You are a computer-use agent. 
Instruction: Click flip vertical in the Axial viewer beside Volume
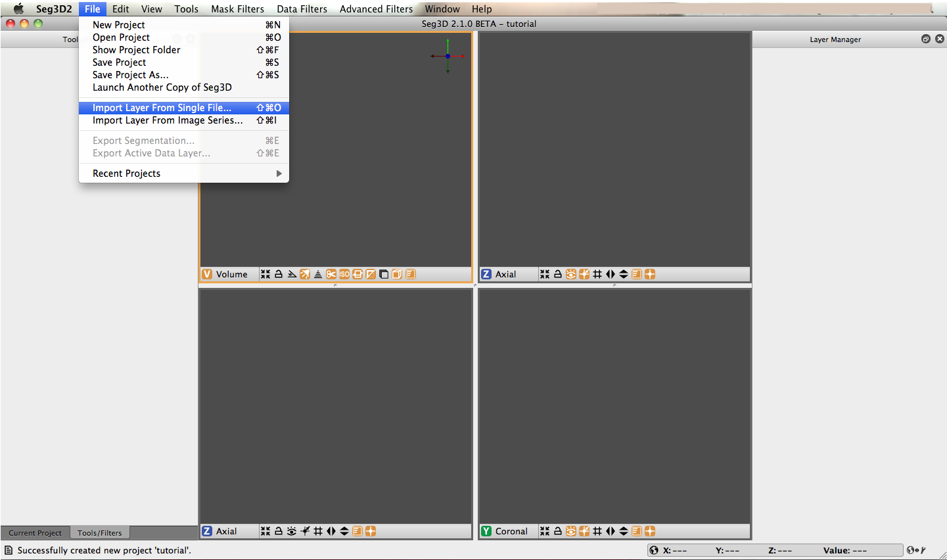(x=624, y=274)
